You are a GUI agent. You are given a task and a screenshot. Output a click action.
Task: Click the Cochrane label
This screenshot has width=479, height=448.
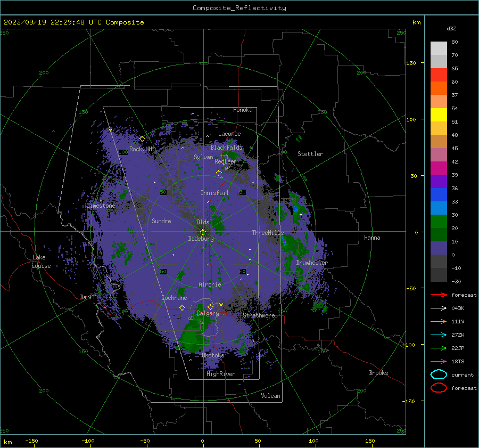pyautogui.click(x=174, y=298)
